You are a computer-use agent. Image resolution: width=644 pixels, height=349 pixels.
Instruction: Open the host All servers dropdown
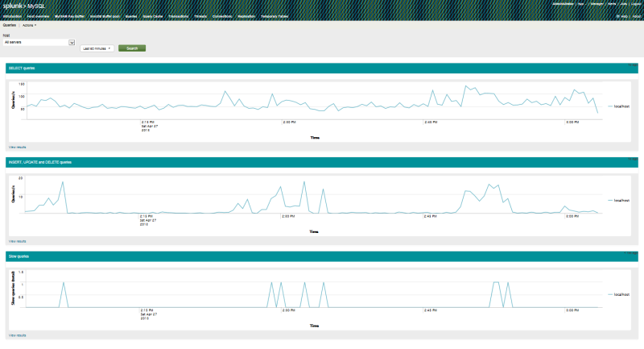click(39, 43)
